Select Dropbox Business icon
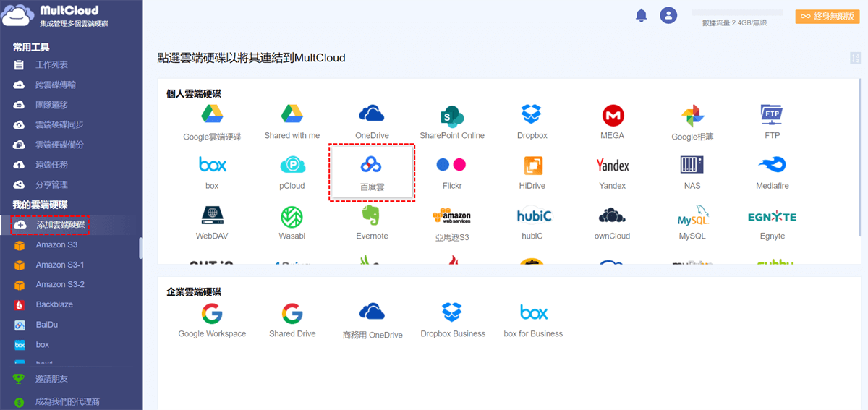The image size is (868, 410). coord(452,312)
